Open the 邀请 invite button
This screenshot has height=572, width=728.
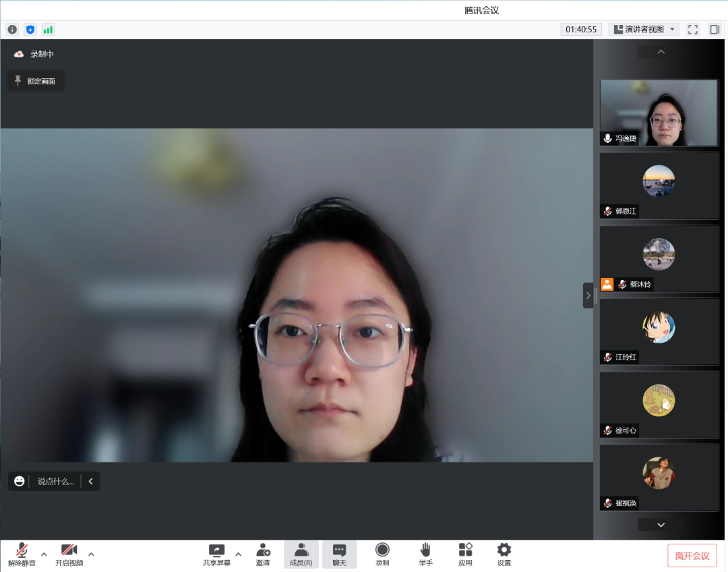coord(263,555)
